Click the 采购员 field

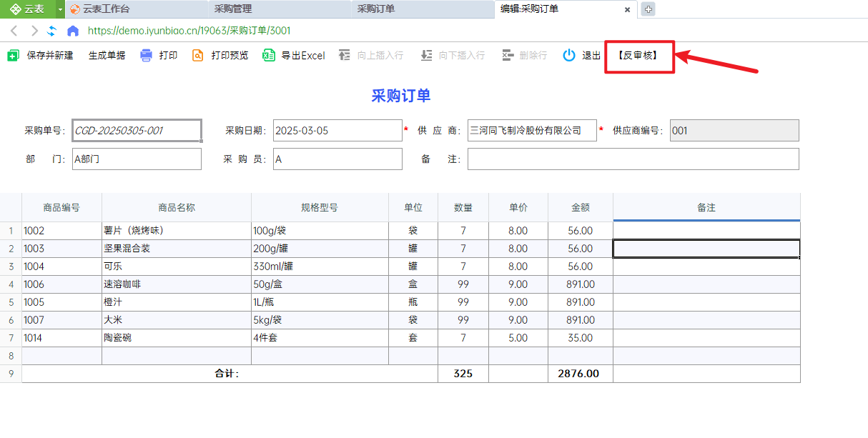coord(337,159)
